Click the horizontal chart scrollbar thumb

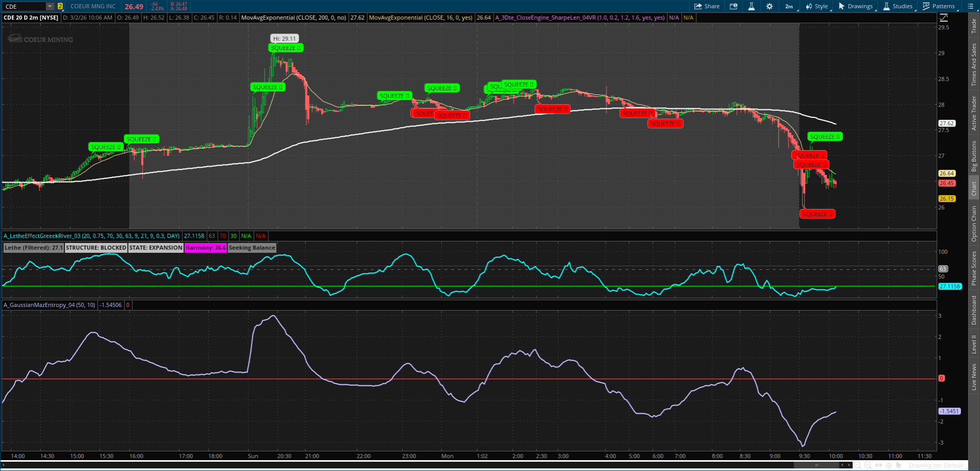(x=816, y=465)
